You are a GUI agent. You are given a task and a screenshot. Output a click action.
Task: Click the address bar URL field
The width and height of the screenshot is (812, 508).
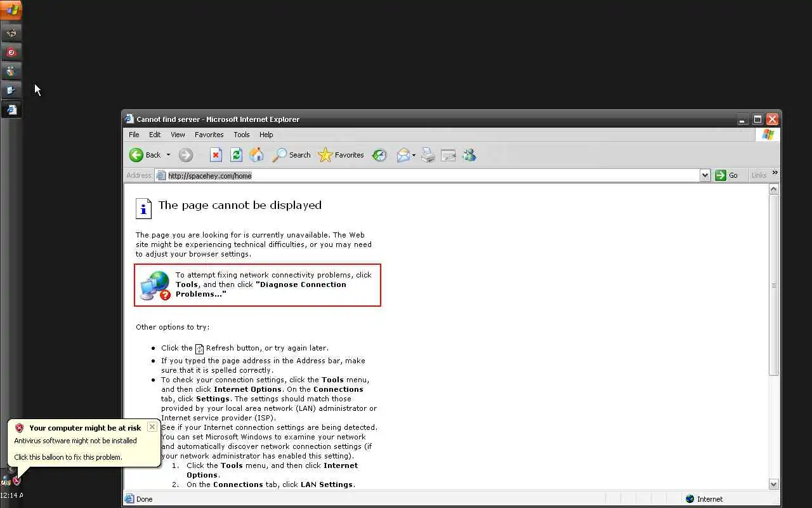tap(433, 175)
